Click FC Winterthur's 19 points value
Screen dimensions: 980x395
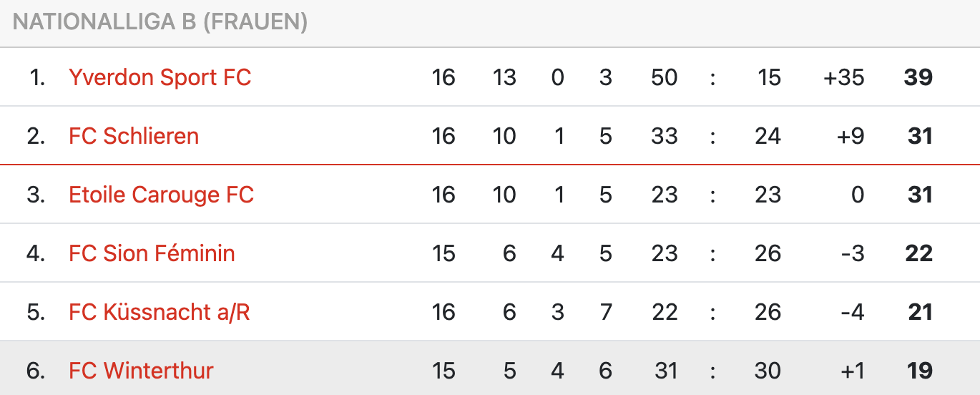919,371
